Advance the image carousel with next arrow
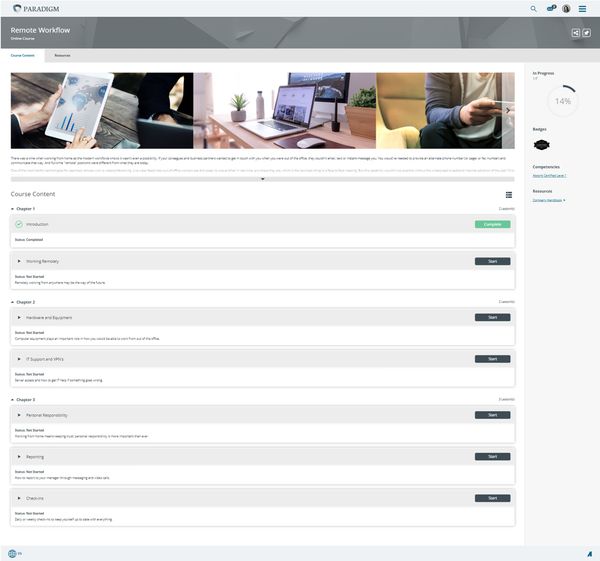600x561 pixels. tap(507, 111)
